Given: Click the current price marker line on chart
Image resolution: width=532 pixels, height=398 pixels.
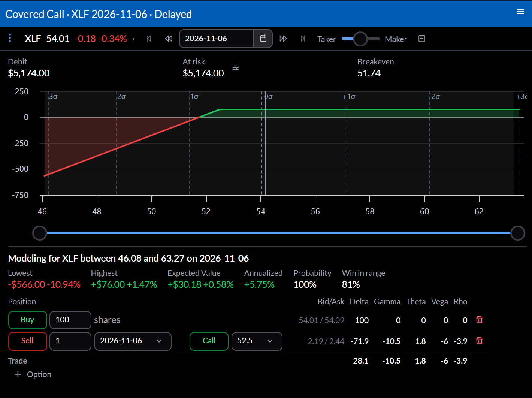Looking at the screenshot, I should click(265, 144).
